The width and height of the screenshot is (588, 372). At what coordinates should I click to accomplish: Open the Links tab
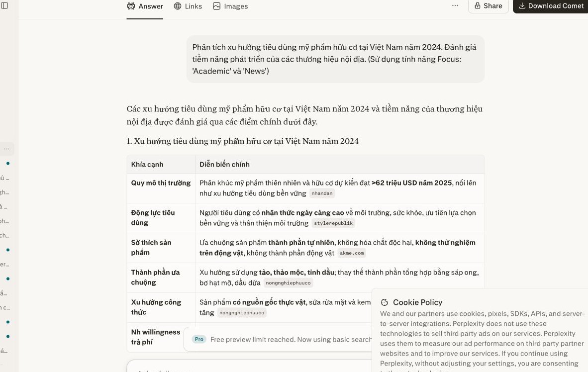point(188,6)
